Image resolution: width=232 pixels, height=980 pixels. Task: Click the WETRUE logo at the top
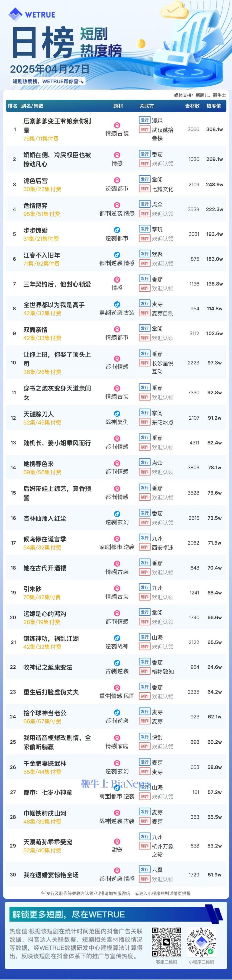pyautogui.click(x=32, y=14)
